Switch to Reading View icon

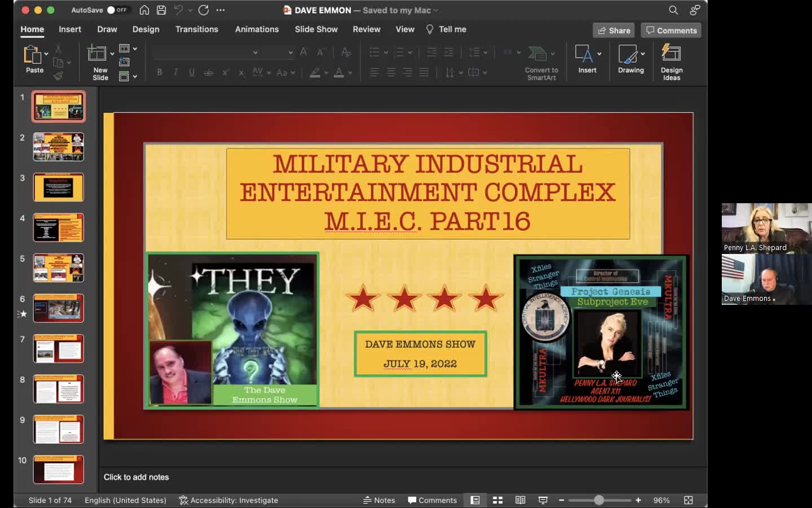click(520, 500)
